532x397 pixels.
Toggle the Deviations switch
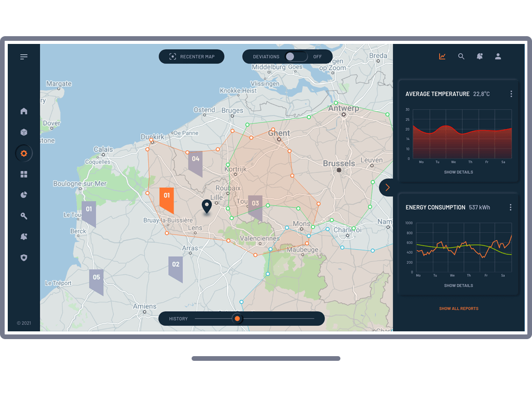[296, 56]
